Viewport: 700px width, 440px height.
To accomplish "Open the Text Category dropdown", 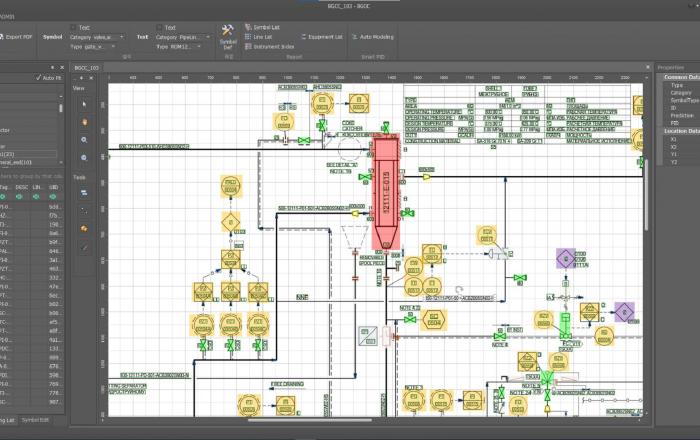I will (x=183, y=37).
